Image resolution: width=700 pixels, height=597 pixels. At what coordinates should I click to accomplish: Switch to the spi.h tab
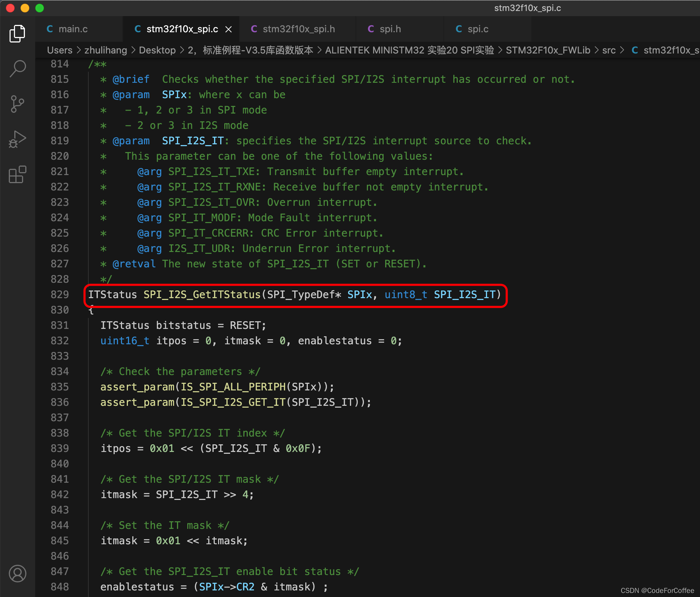tap(390, 29)
